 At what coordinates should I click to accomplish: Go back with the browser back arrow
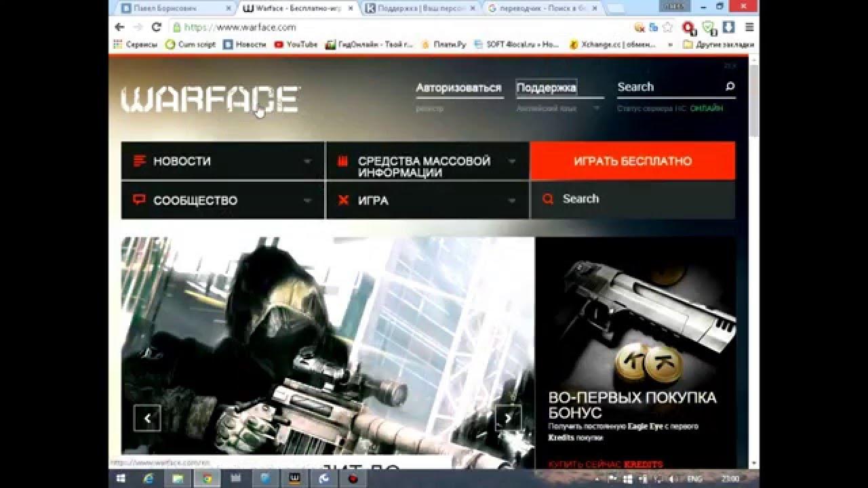point(120,27)
